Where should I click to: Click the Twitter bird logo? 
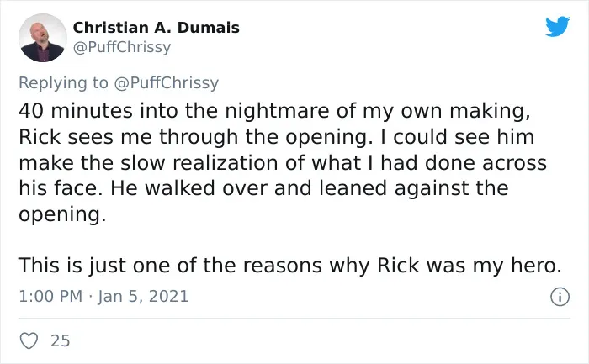557,26
